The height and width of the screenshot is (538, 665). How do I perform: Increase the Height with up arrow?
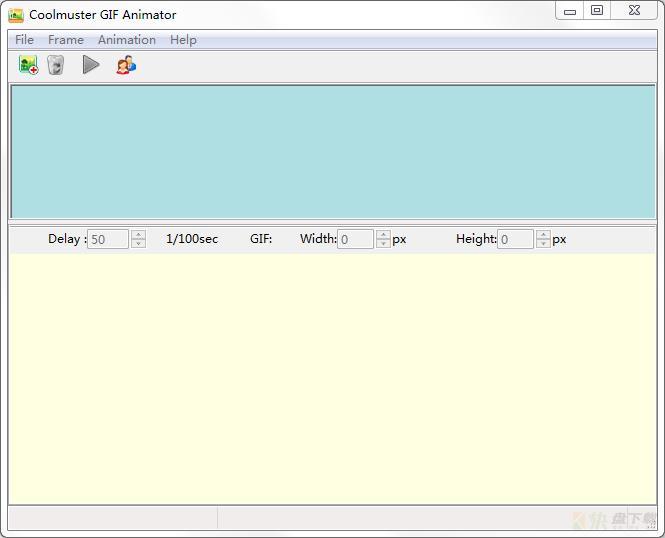pos(543,234)
